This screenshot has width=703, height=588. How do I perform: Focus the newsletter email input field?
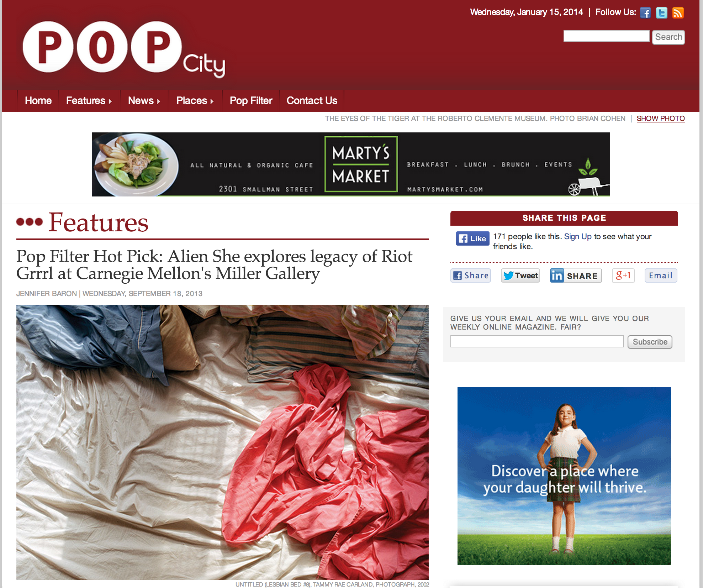[x=537, y=341]
